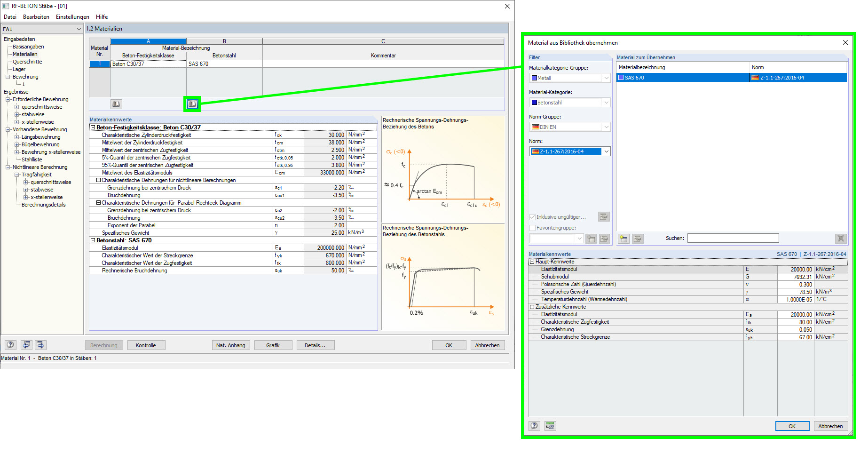This screenshot has width=868, height=454.
Task: Select Basisangaben in the navigator tree
Action: [x=28, y=47]
